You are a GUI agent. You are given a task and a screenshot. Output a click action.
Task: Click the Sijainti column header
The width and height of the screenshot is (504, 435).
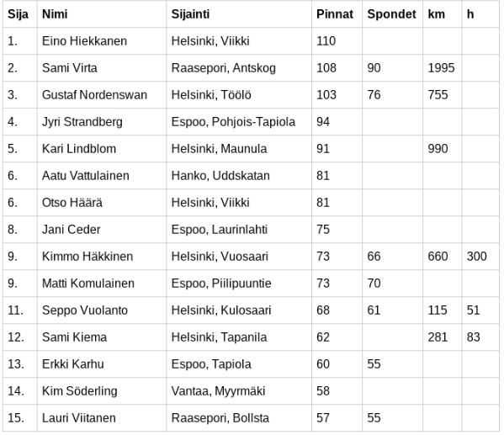click(x=190, y=14)
